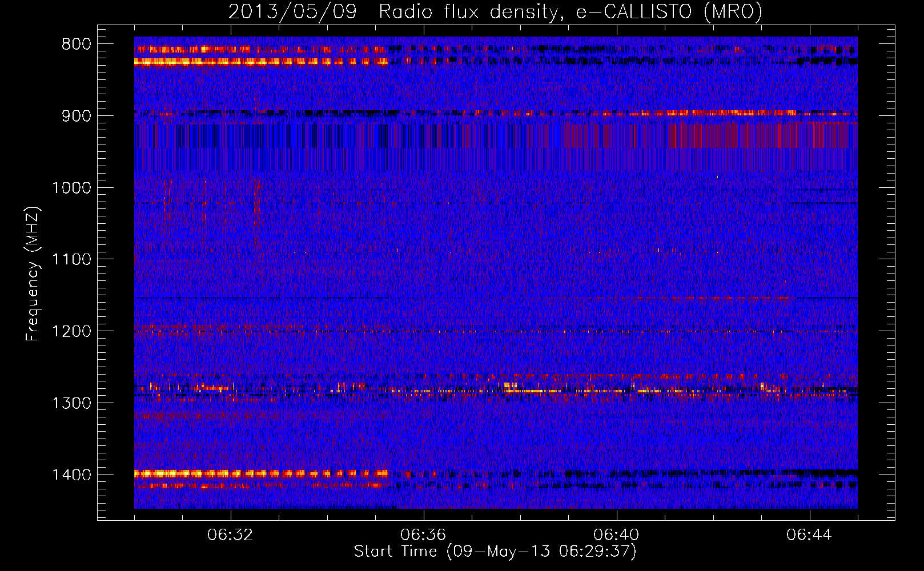Click the 1100 frequency tick label

[71, 260]
